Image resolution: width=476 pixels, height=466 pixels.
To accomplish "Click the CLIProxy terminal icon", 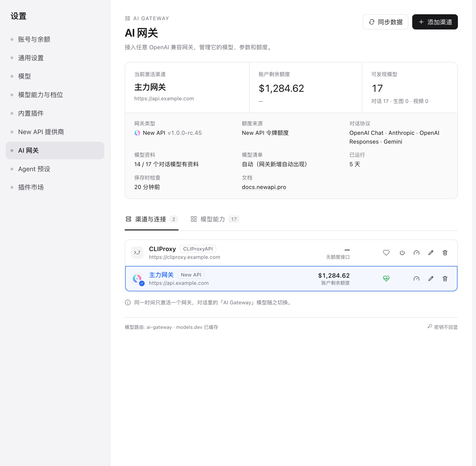I will (x=137, y=252).
